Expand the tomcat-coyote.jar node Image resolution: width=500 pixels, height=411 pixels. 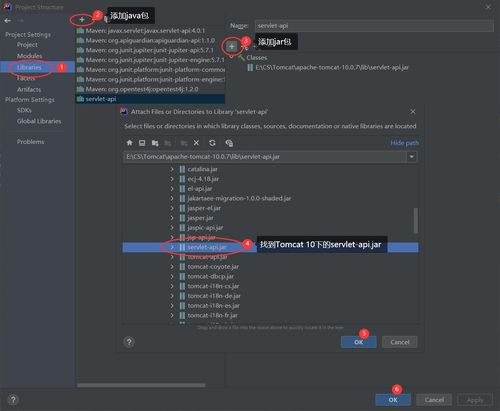click(x=172, y=267)
